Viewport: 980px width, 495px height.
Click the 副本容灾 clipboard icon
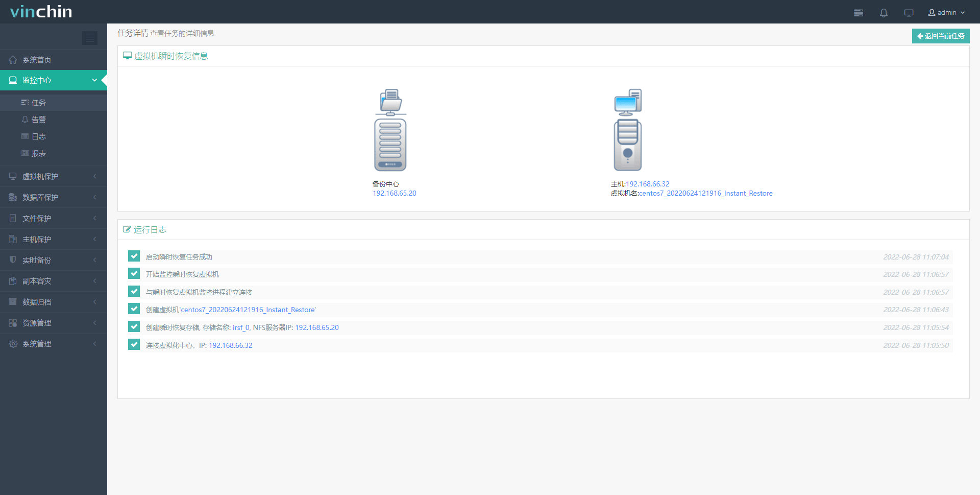pyautogui.click(x=13, y=281)
